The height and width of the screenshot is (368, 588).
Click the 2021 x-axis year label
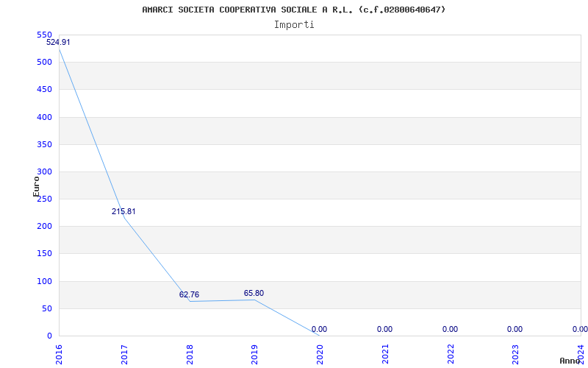point(385,355)
